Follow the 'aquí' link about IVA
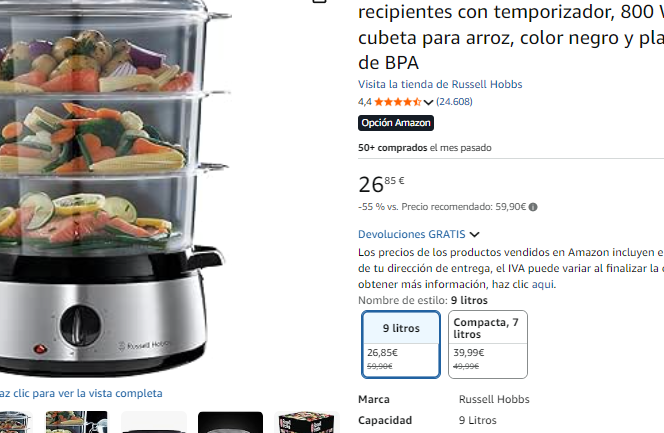This screenshot has height=433, width=664. 543,284
